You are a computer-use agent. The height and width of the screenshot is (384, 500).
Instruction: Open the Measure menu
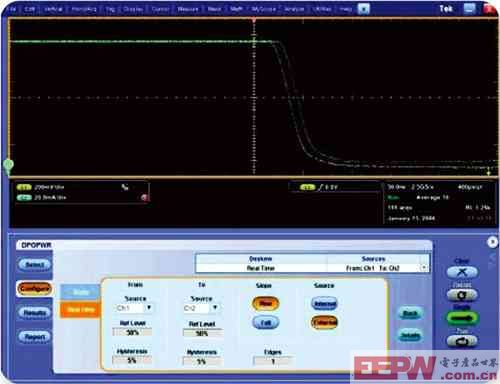[x=188, y=9]
